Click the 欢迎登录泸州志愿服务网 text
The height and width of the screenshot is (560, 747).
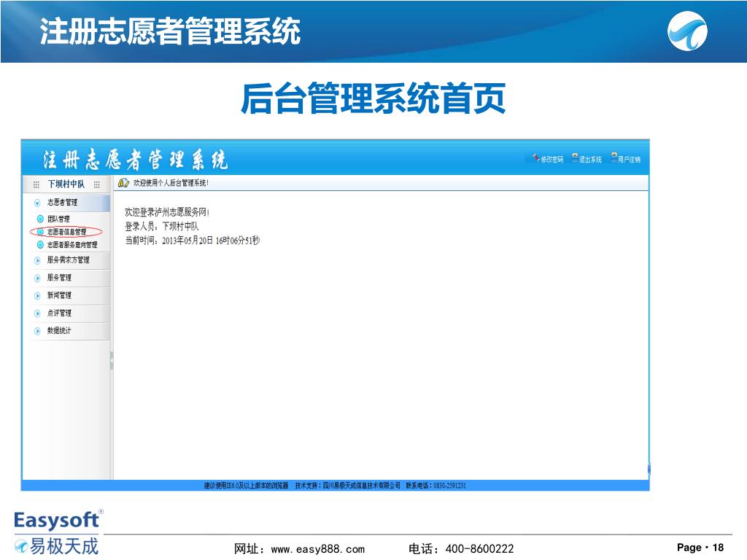167,212
